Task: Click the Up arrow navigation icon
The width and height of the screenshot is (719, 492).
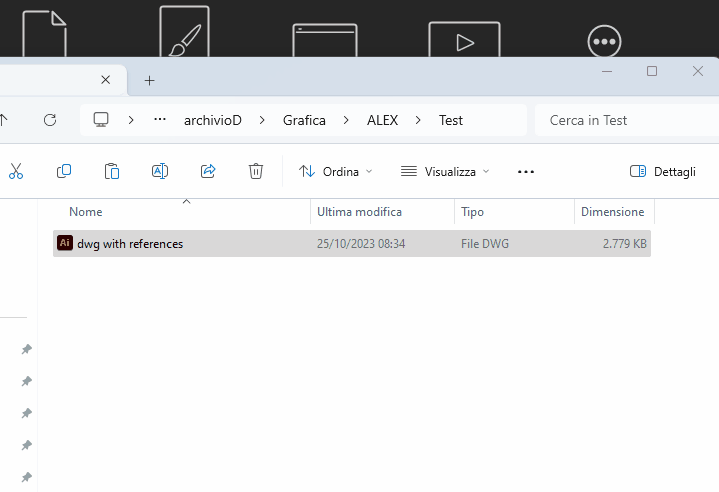Action: (3, 120)
